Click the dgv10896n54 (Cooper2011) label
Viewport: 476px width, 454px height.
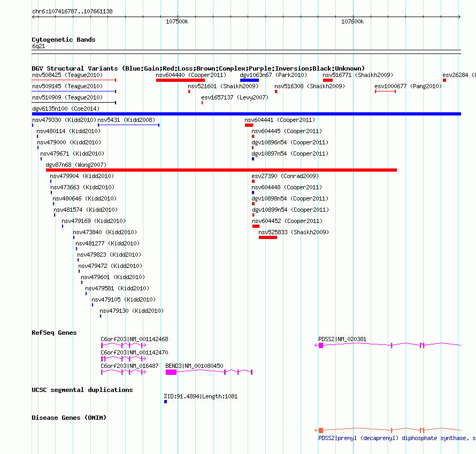point(290,142)
